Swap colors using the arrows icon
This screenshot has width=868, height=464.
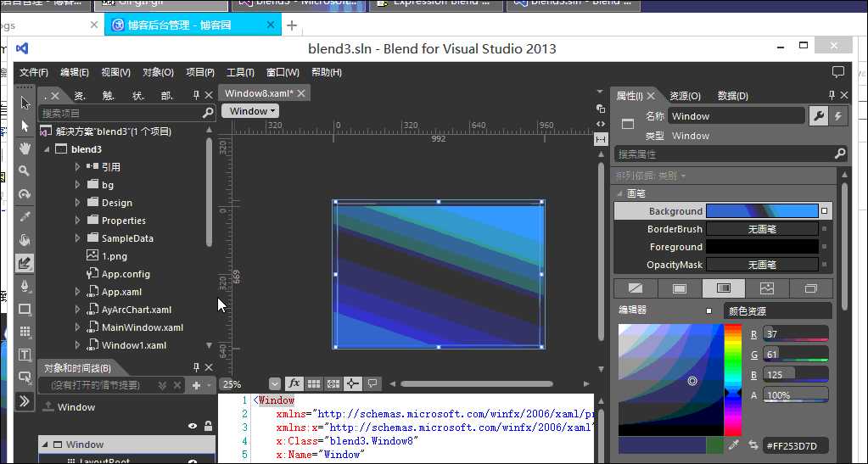pos(753,444)
